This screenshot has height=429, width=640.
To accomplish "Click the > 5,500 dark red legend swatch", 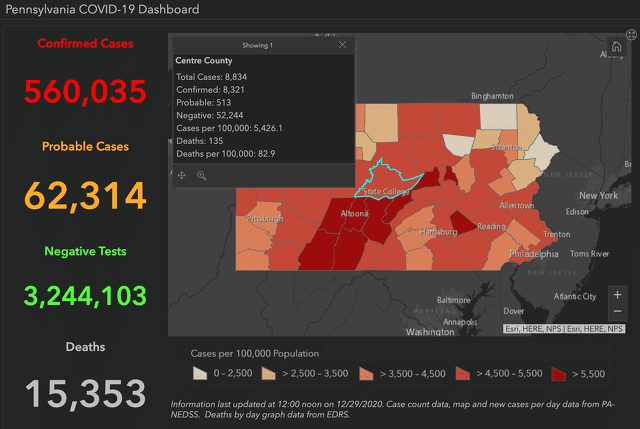I will (558, 373).
